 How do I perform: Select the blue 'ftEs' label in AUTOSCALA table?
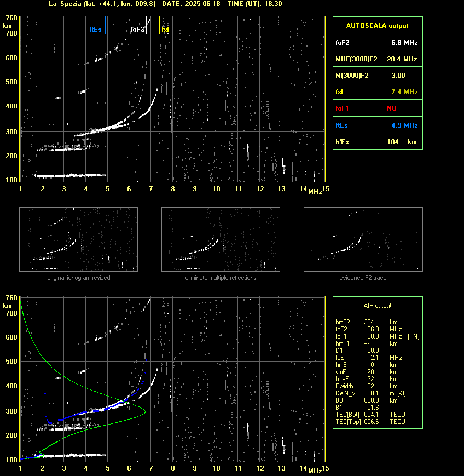click(x=341, y=125)
